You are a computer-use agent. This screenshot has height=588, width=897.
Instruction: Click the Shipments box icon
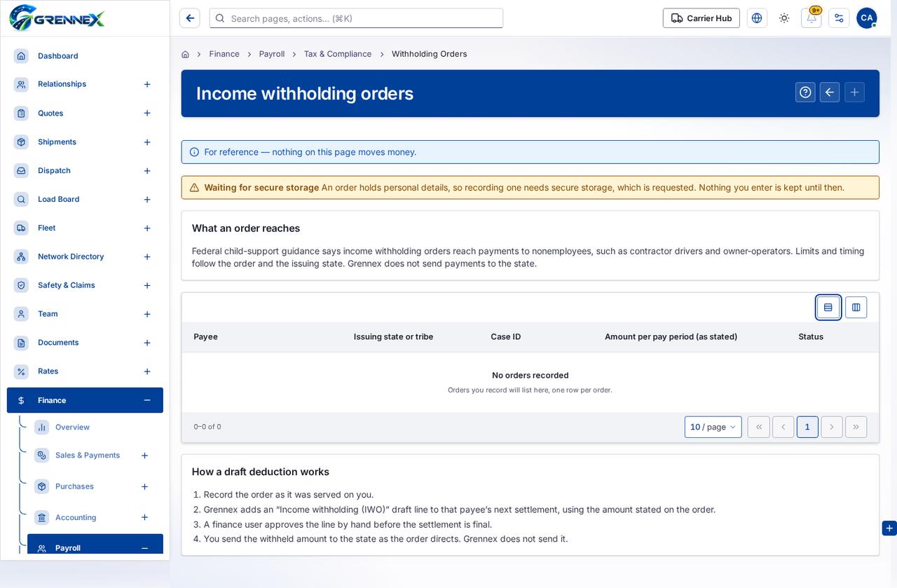22,142
